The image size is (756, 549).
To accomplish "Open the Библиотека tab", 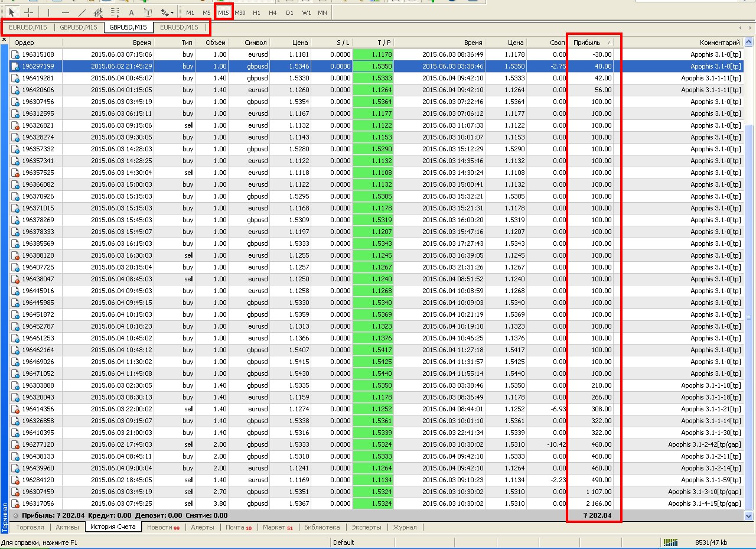I will click(322, 527).
